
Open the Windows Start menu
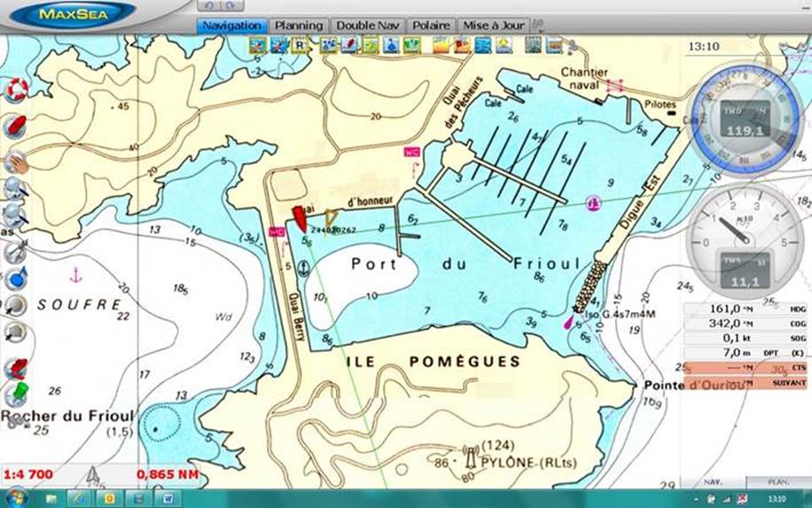[x=16, y=498]
